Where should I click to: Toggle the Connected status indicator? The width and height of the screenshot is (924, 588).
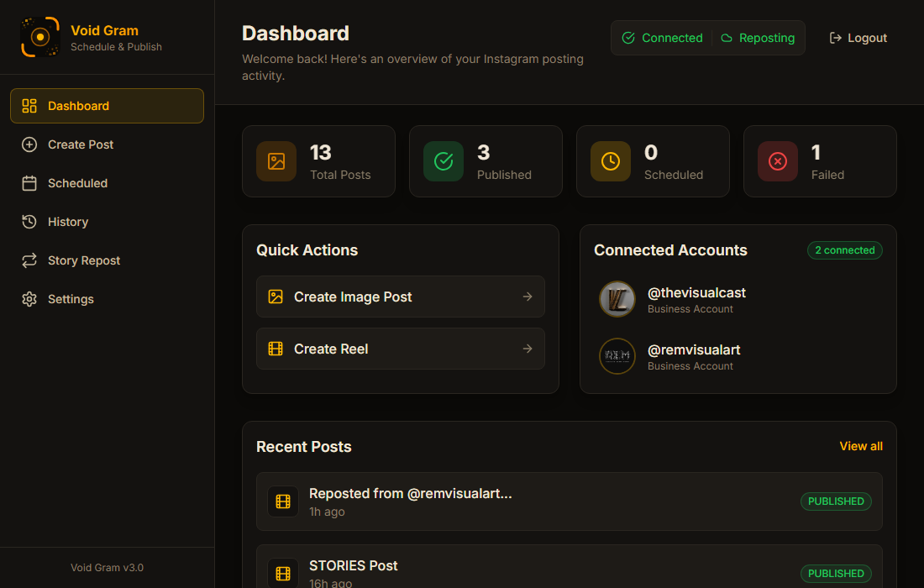(x=662, y=38)
